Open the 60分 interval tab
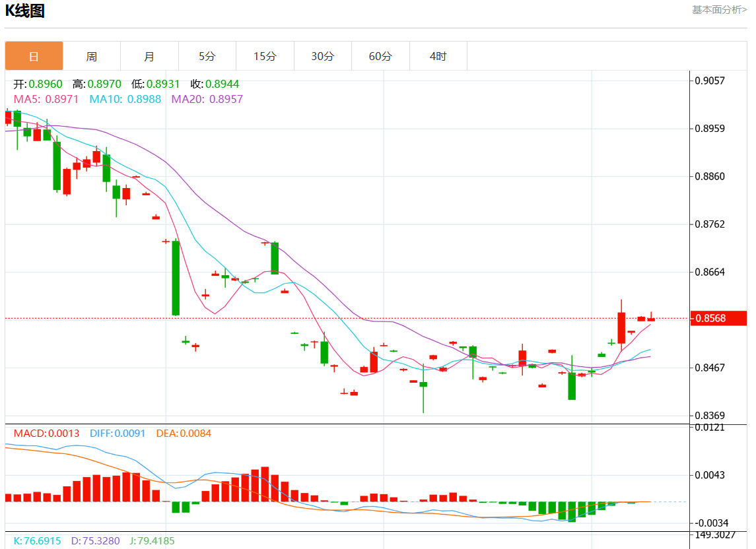The image size is (756, 549). tap(380, 56)
